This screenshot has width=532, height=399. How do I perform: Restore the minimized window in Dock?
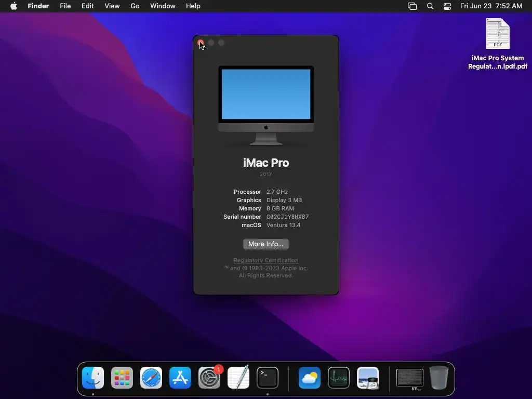[409, 378]
